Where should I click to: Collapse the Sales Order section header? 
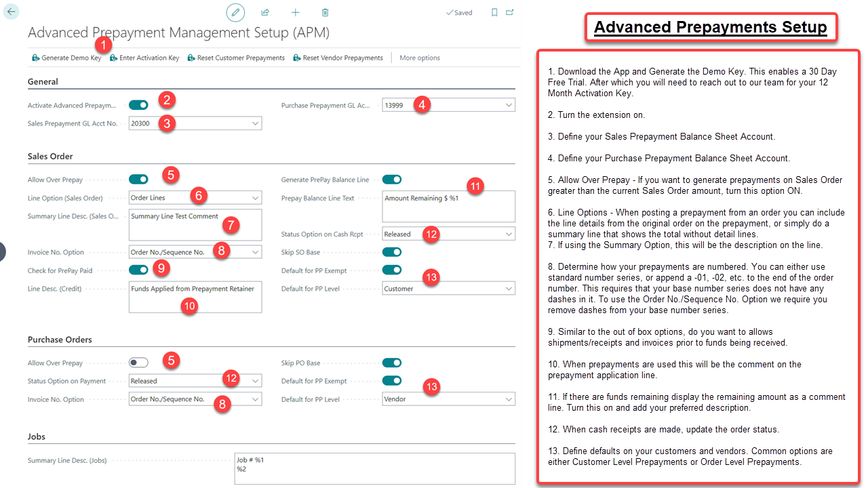click(50, 157)
